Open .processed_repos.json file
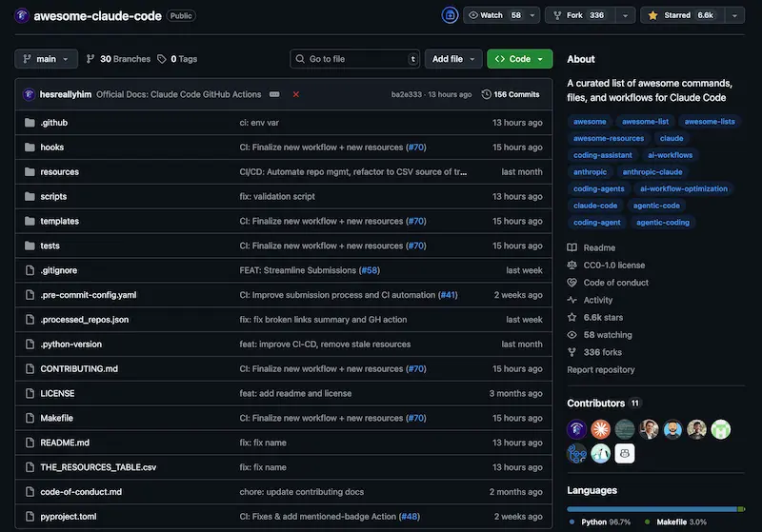Screen dimensions: 762x532 coord(85,320)
